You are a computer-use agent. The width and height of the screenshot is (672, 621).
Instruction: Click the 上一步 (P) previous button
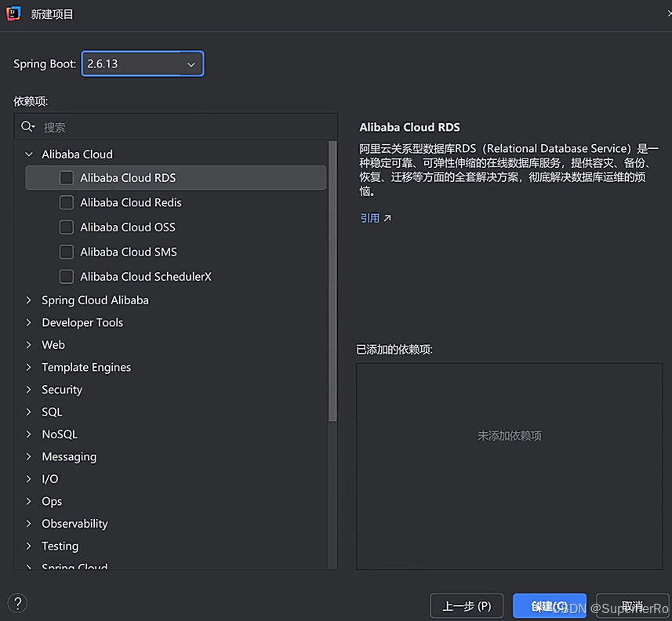coord(467,606)
